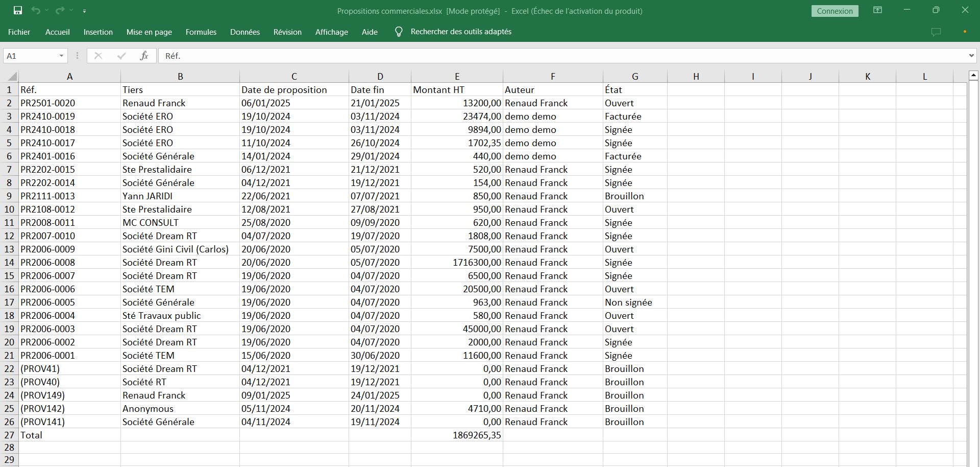Open the Formules ribbon tab
980x467 pixels.
pyautogui.click(x=201, y=32)
